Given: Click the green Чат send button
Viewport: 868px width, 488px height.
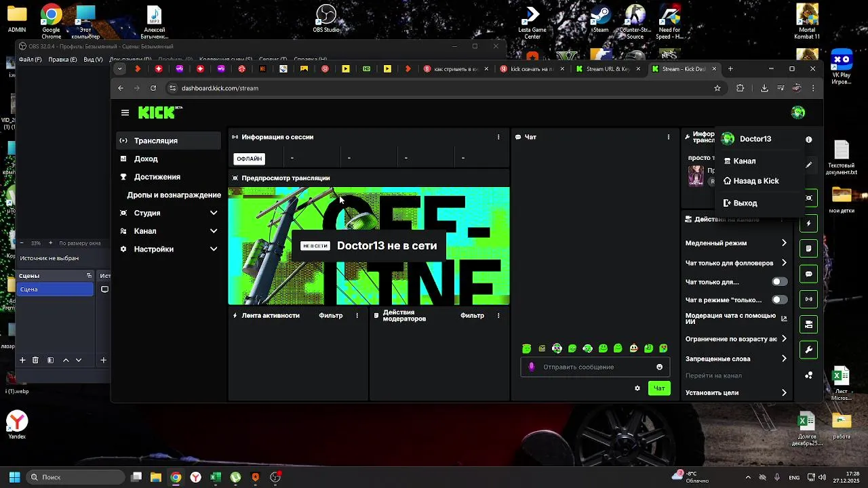Looking at the screenshot, I should point(659,388).
